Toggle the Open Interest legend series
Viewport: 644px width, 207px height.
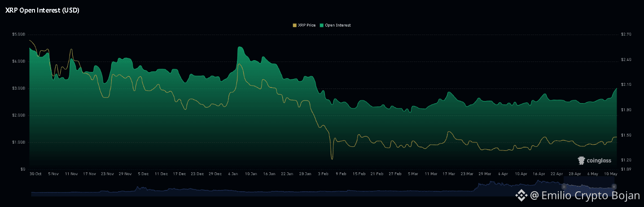[335, 25]
